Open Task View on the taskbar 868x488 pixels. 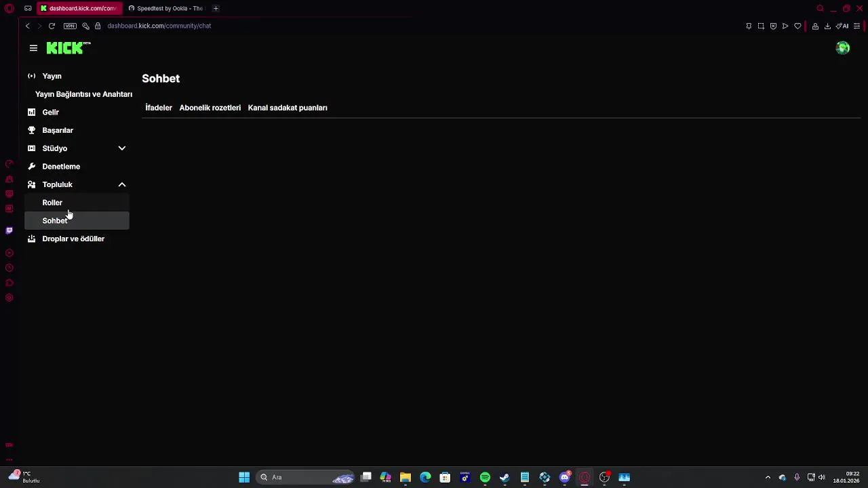point(366,477)
